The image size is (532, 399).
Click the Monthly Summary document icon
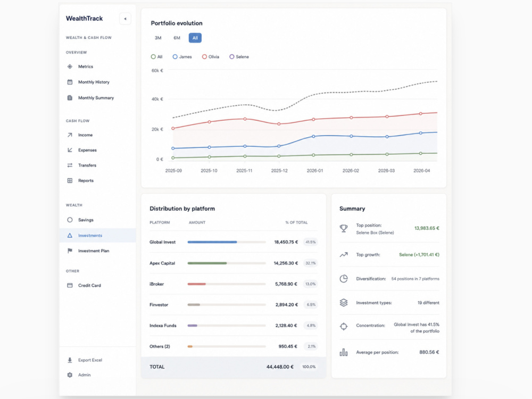tap(70, 98)
